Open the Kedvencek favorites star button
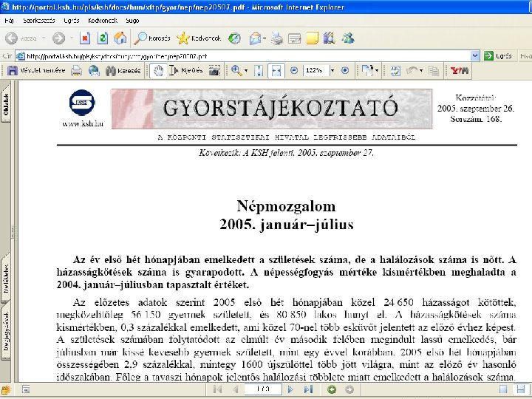This screenshot has width=532, height=399. tap(199, 38)
